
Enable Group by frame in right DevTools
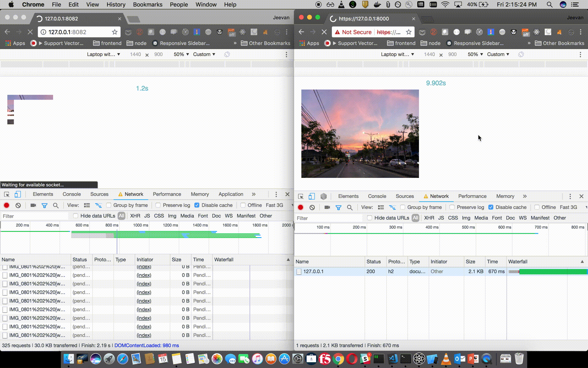pyautogui.click(x=403, y=207)
